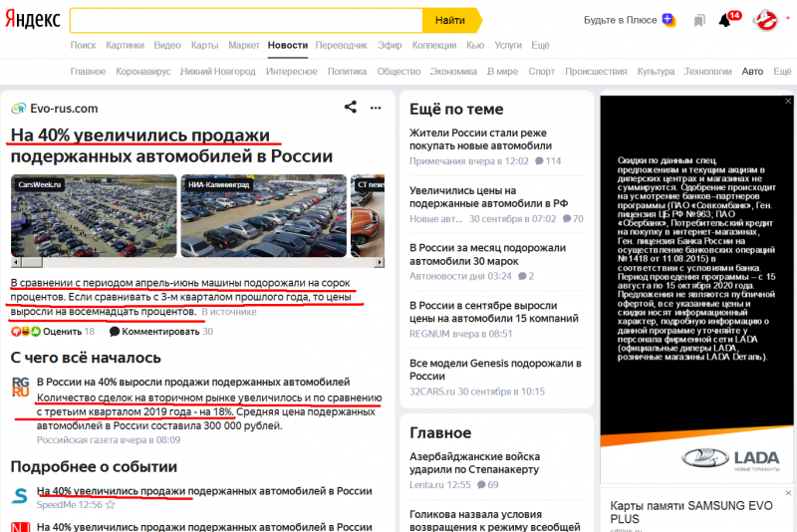Click the image gallery horizontal scrollbar
Viewport: 797px width, 532px height.
pyautogui.click(x=197, y=262)
